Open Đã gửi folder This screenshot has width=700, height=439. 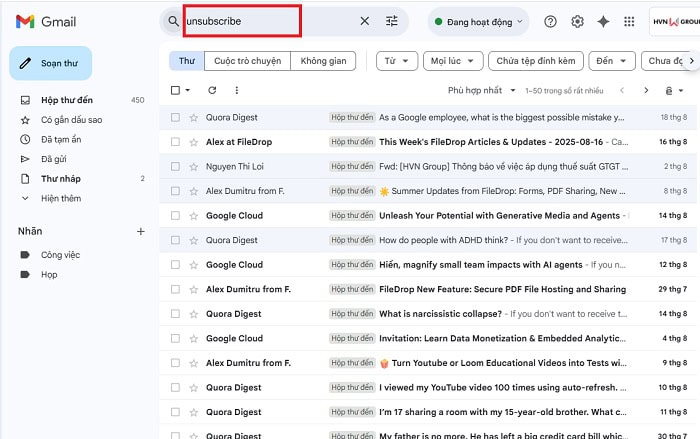[x=54, y=159]
